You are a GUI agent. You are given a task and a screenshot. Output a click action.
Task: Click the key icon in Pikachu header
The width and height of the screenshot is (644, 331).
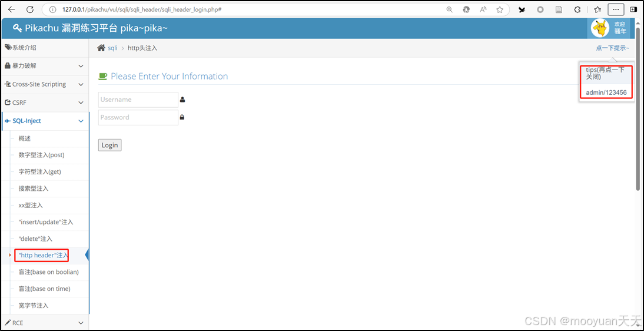[x=17, y=28]
